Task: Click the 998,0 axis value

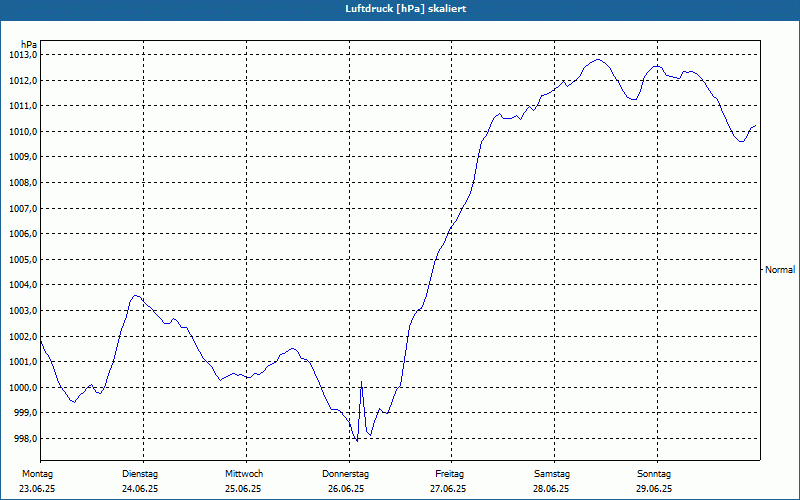Action: point(25,439)
